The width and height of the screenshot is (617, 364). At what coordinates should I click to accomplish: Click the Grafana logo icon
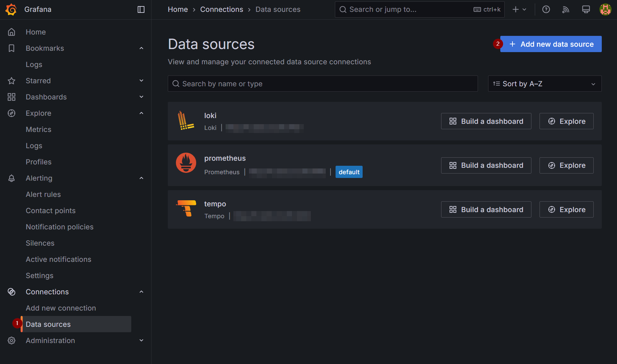11,9
